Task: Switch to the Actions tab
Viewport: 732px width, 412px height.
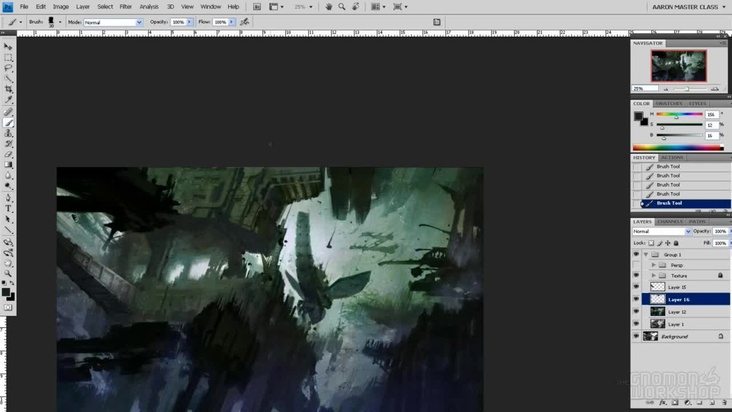Action: pyautogui.click(x=672, y=157)
